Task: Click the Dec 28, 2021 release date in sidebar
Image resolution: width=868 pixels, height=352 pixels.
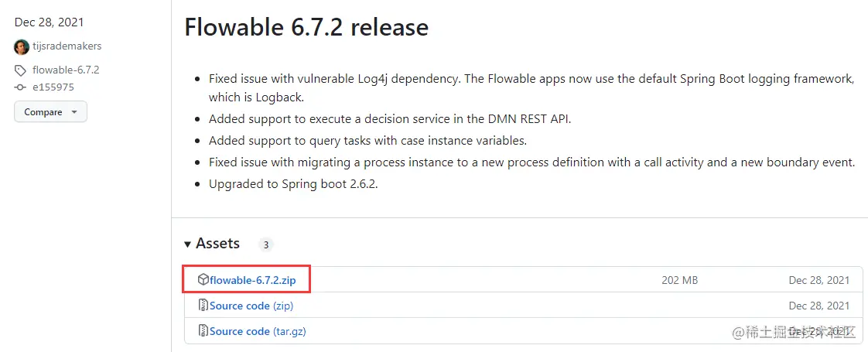Action: click(x=50, y=22)
